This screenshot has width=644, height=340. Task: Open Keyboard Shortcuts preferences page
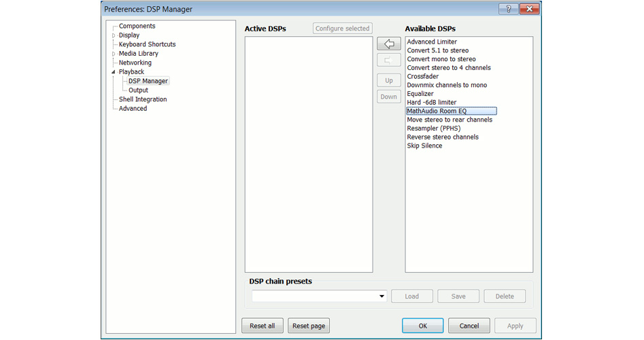pos(147,44)
